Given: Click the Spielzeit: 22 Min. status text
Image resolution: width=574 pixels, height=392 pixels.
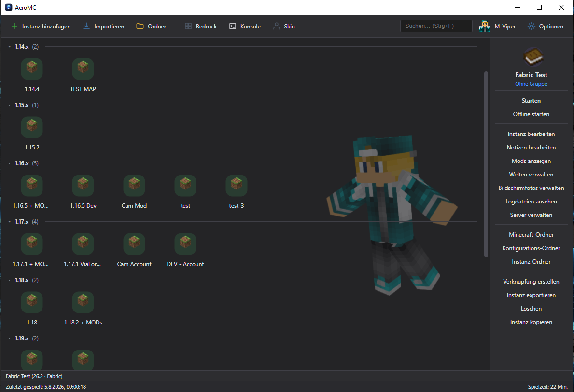Looking at the screenshot, I should 547,387.
